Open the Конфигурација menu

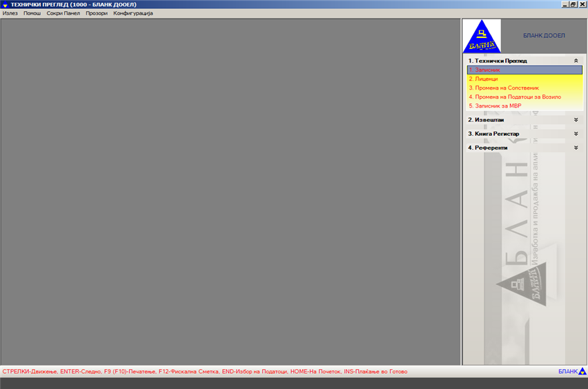[133, 13]
